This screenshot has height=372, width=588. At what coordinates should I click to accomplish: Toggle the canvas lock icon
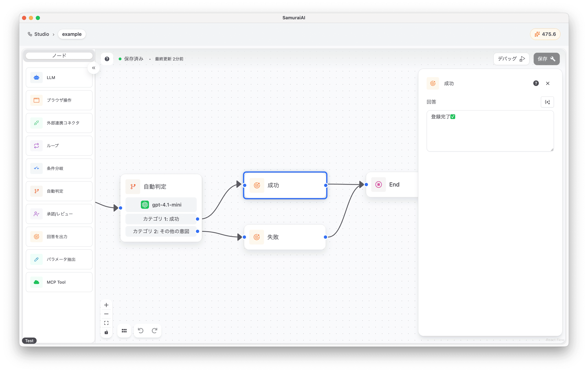tap(106, 332)
